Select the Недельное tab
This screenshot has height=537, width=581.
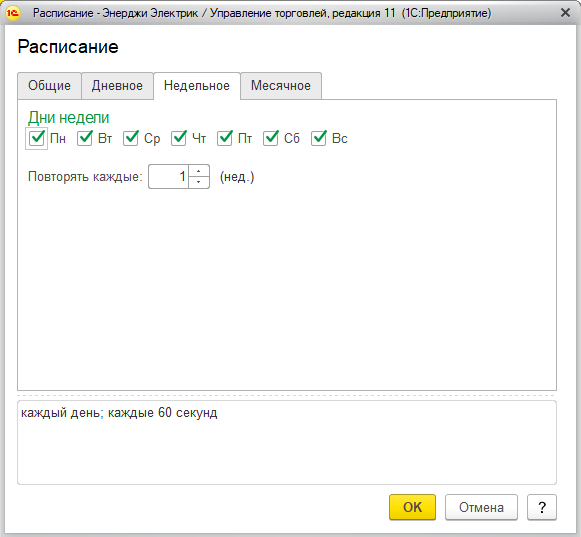click(197, 86)
